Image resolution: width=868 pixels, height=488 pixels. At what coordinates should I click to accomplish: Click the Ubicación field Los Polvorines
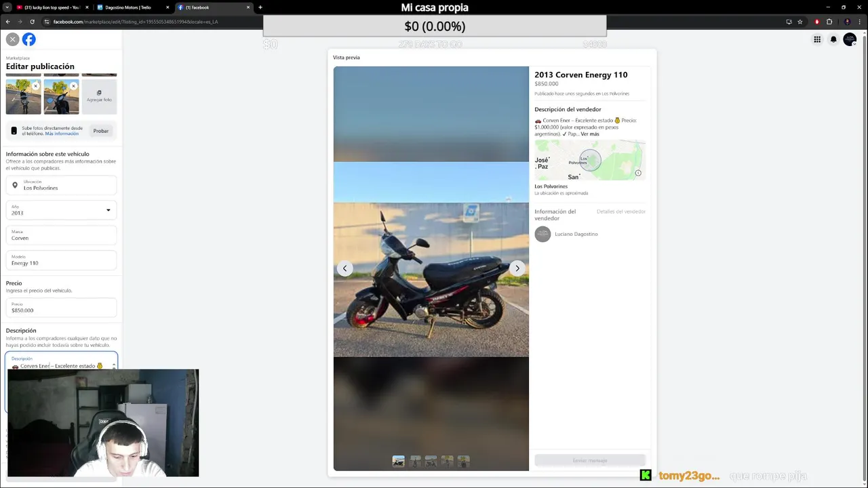point(61,185)
